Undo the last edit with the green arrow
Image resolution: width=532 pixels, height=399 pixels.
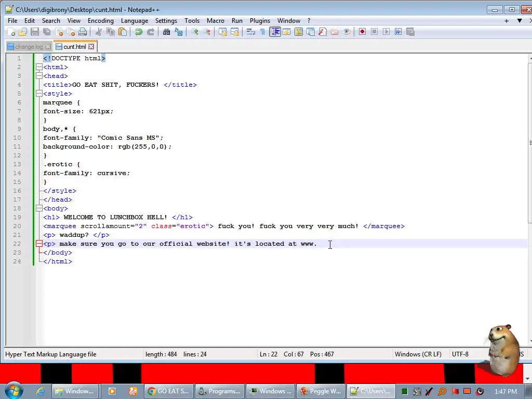(x=138, y=32)
